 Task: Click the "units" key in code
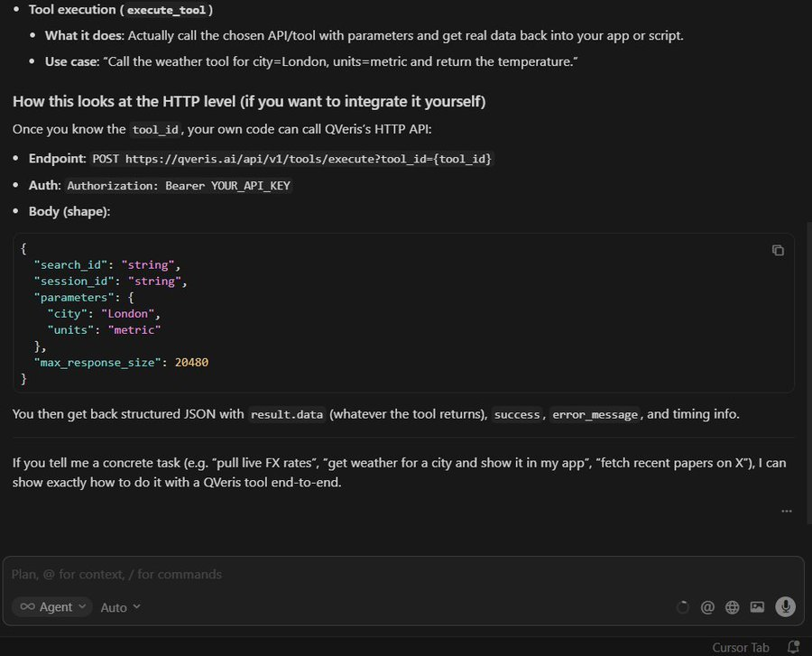coord(70,330)
